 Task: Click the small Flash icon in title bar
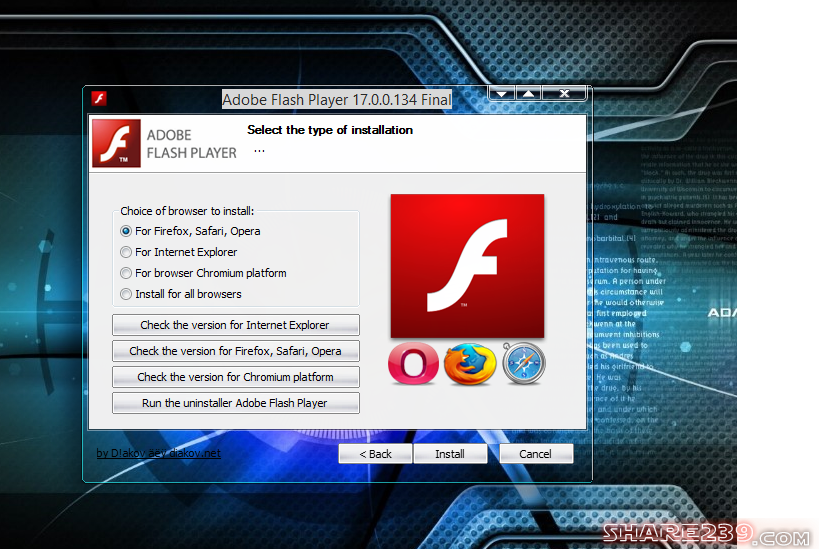tap(99, 98)
